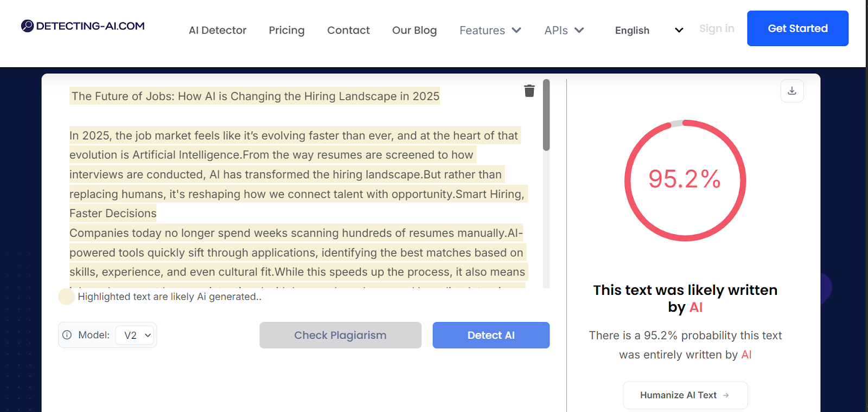The height and width of the screenshot is (412, 868).
Task: Click the highlighted text legend circle
Action: [x=66, y=297]
